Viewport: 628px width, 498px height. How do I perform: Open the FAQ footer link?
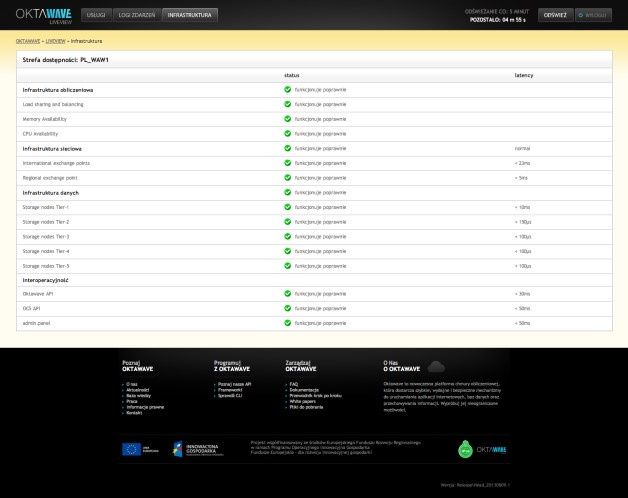click(294, 384)
